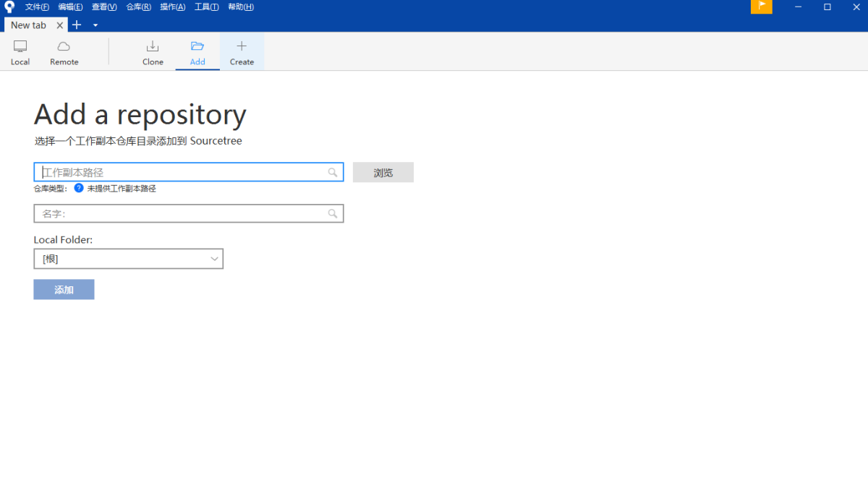Image resolution: width=868 pixels, height=501 pixels.
Task: Open the 仓库 menu
Action: pos(138,7)
